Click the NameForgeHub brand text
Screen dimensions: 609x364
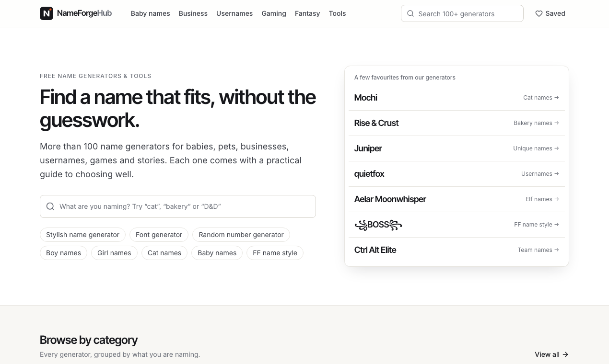[x=84, y=13]
